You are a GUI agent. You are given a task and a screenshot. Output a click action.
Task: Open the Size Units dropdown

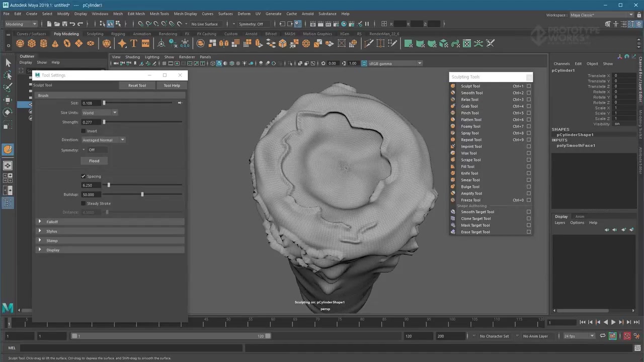(x=99, y=113)
